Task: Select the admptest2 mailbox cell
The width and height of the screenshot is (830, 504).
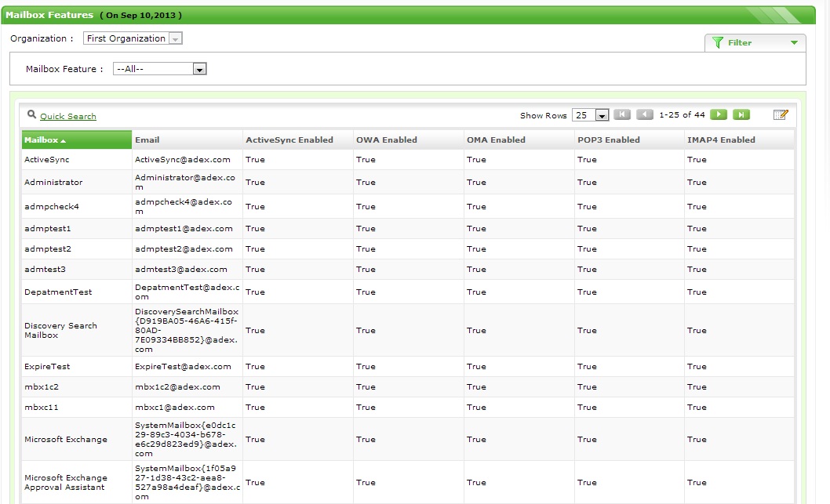Action: [77, 249]
